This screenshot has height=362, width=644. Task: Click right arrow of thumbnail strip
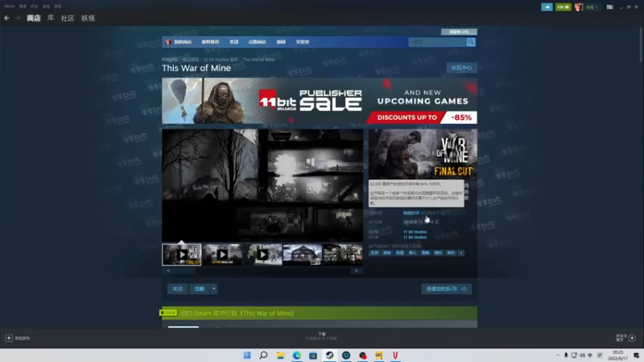(357, 271)
